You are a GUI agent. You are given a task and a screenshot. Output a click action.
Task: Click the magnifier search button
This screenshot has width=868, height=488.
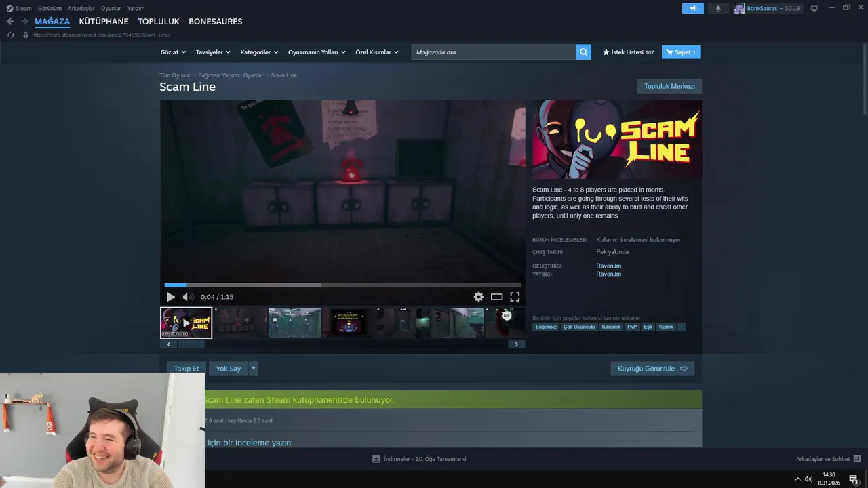coord(583,52)
